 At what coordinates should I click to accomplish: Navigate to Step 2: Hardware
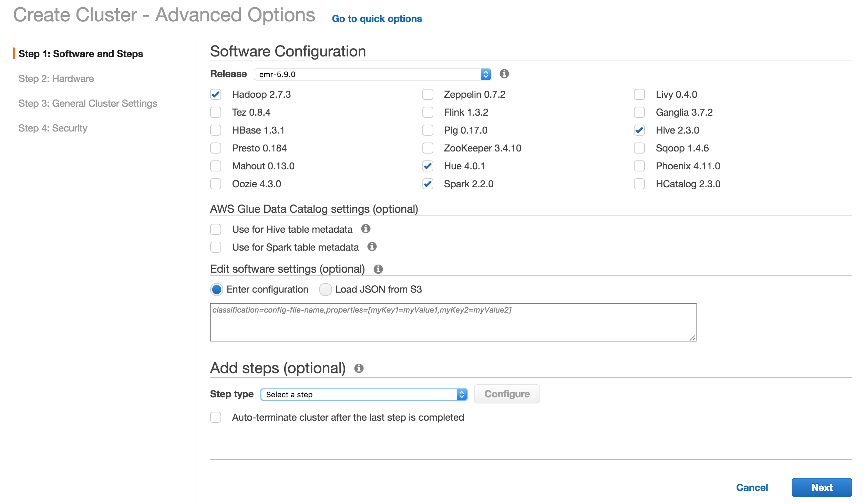coord(56,78)
